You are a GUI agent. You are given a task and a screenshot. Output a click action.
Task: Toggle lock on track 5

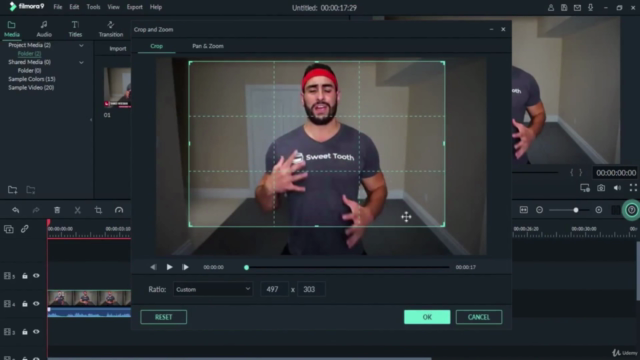coord(24,276)
